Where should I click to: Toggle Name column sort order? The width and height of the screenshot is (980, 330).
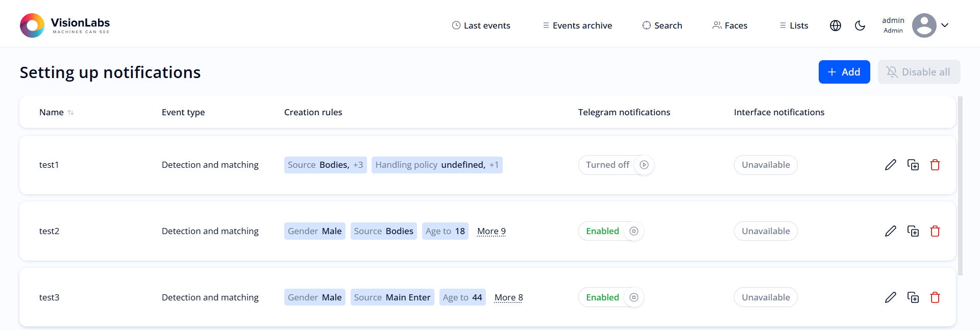(x=71, y=112)
